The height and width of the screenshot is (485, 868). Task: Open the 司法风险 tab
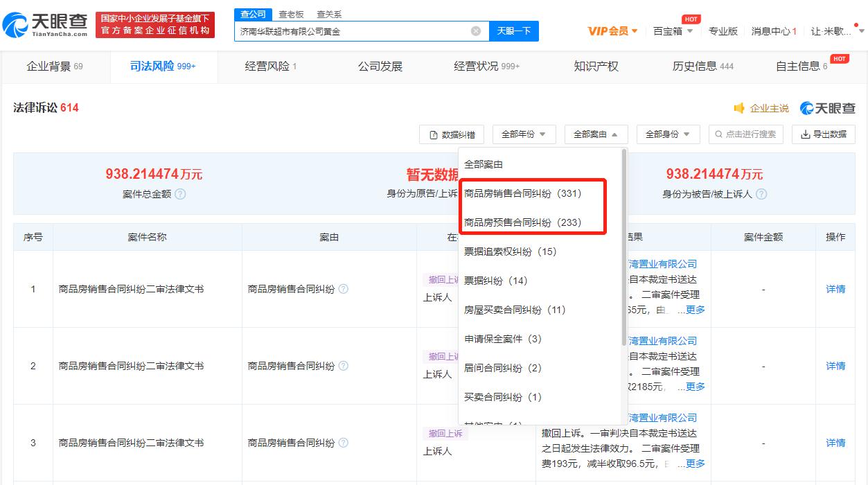pyautogui.click(x=163, y=67)
